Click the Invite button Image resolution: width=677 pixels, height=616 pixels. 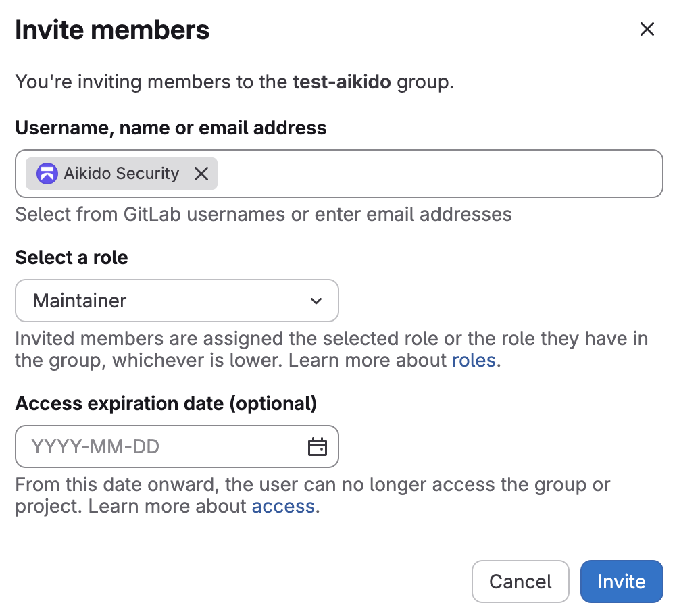621,582
